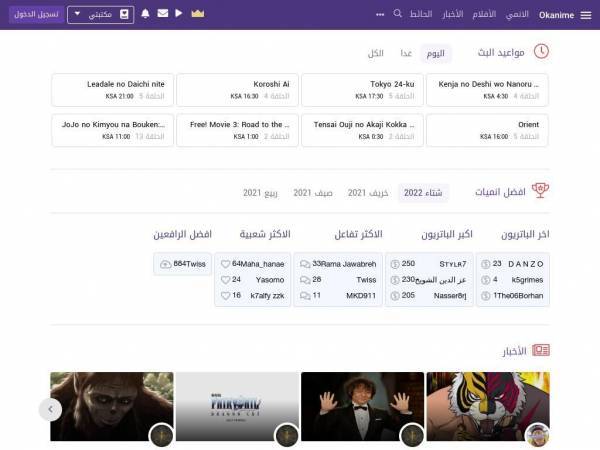Open the Fairy Tail news thumbnail
Image resolution: width=600 pixels, height=450 pixels.
[x=237, y=406]
